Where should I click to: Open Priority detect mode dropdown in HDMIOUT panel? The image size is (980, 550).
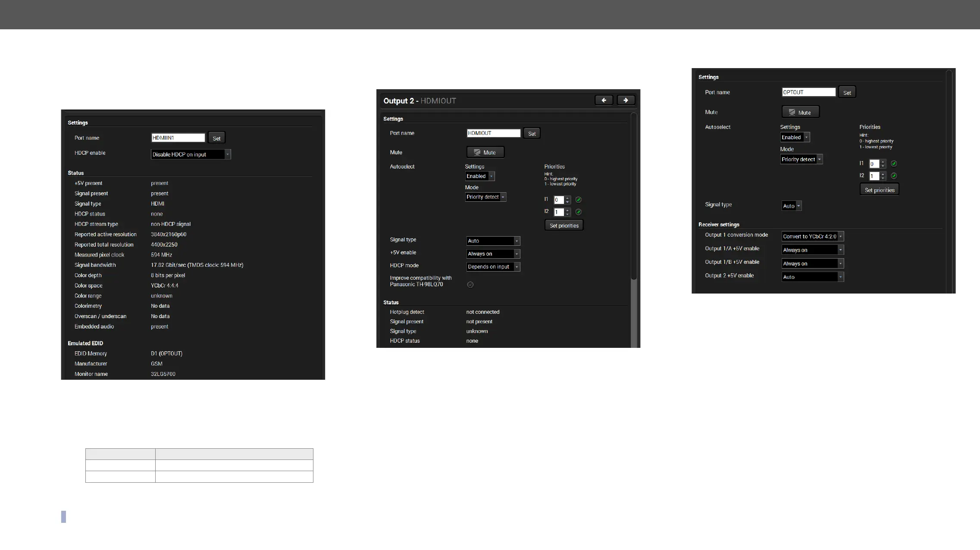click(x=485, y=197)
